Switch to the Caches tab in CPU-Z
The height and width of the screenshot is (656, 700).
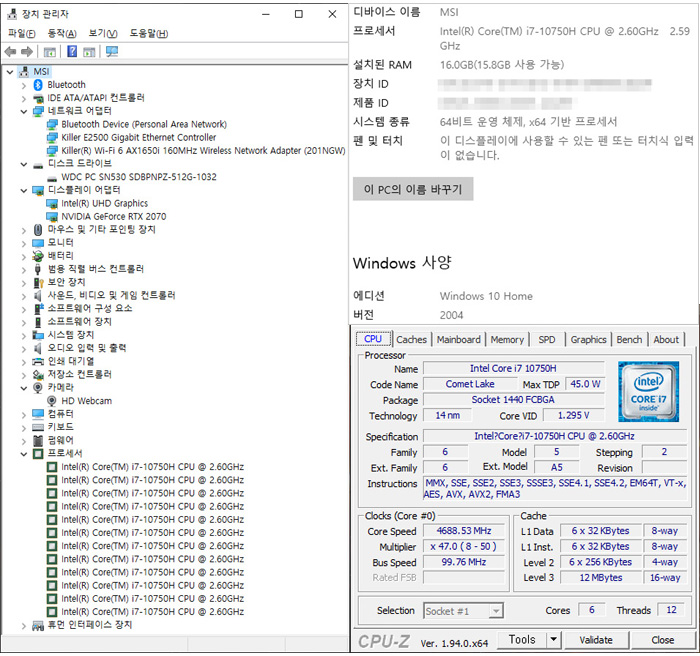(411, 340)
